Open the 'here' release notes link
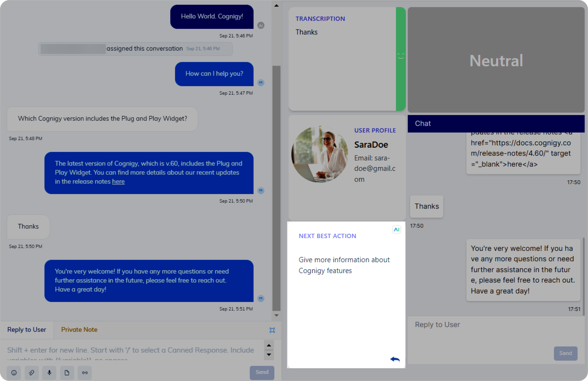The height and width of the screenshot is (381, 588). click(118, 182)
